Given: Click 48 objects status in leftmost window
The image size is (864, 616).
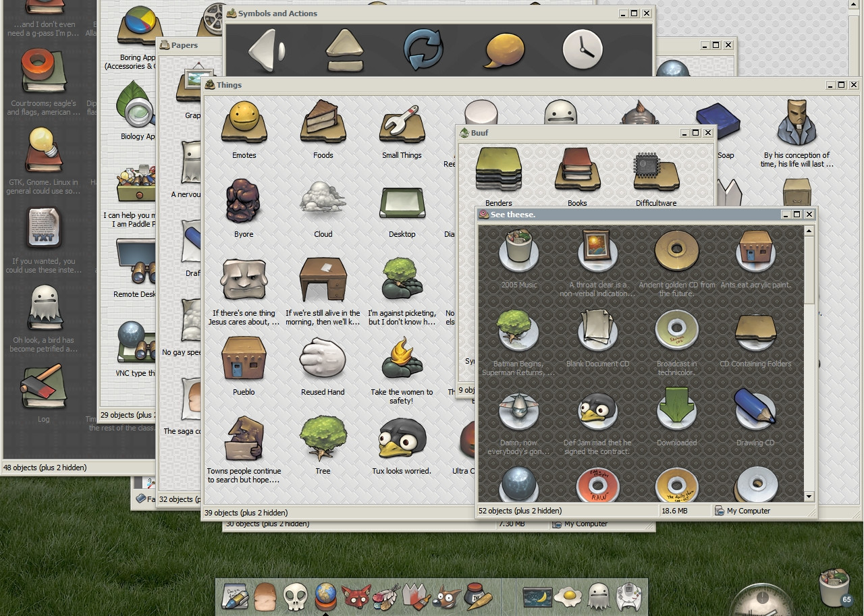Looking at the screenshot, I should tap(45, 467).
